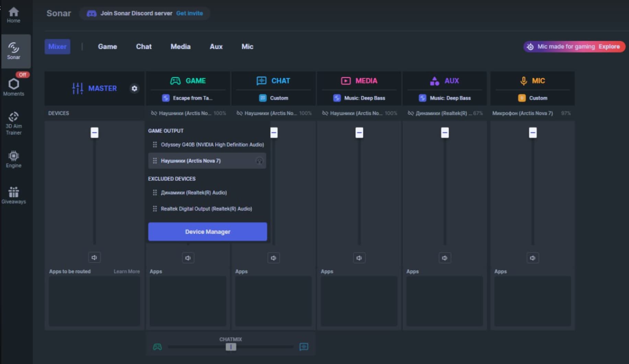The image size is (629, 364).
Task: Switch to the Media tab
Action: click(181, 47)
